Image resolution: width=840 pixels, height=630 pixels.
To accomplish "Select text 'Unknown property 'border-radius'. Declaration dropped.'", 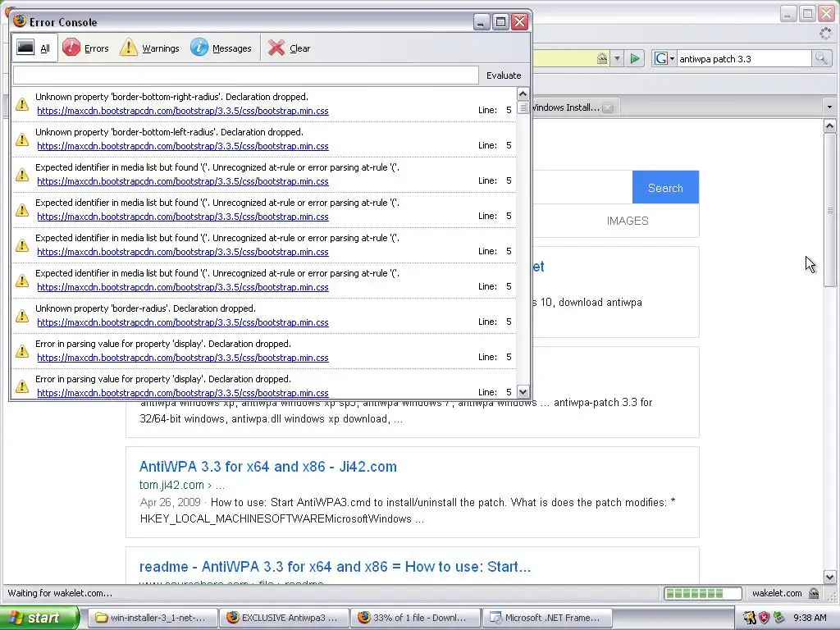I will pos(145,308).
